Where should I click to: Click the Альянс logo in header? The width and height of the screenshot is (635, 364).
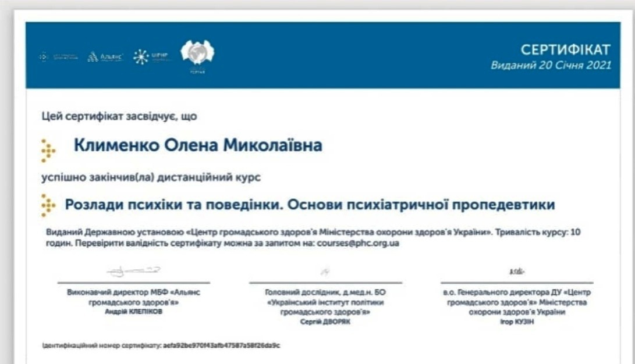[105, 56]
